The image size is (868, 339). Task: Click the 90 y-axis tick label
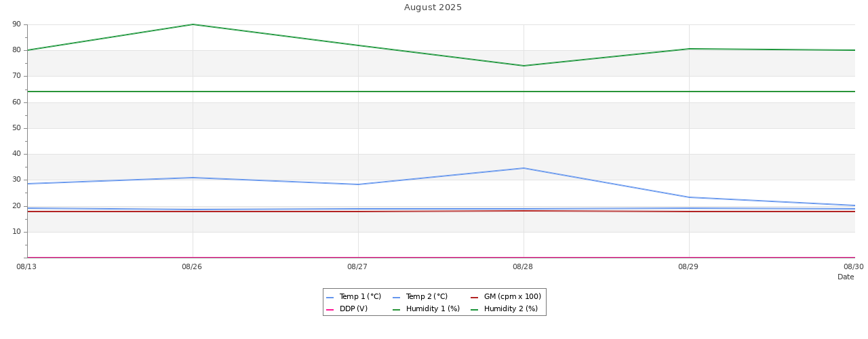(x=16, y=24)
